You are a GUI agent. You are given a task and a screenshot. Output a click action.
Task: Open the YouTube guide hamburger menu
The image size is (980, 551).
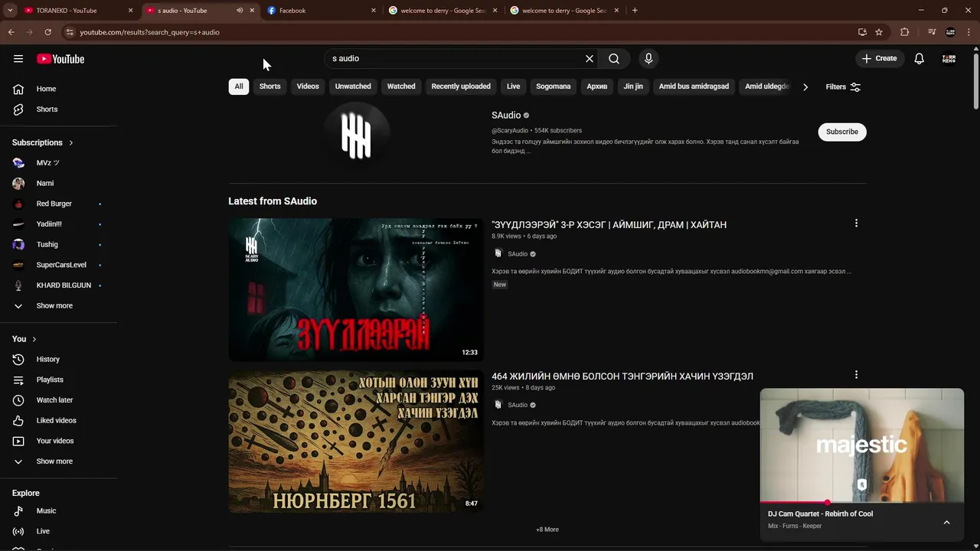tap(18, 59)
